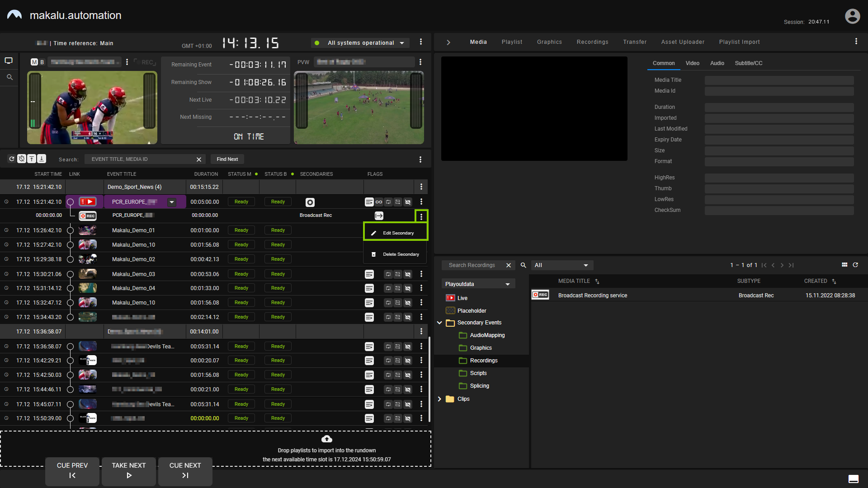Click the search magnifier next to Search Recordings

[x=524, y=265]
